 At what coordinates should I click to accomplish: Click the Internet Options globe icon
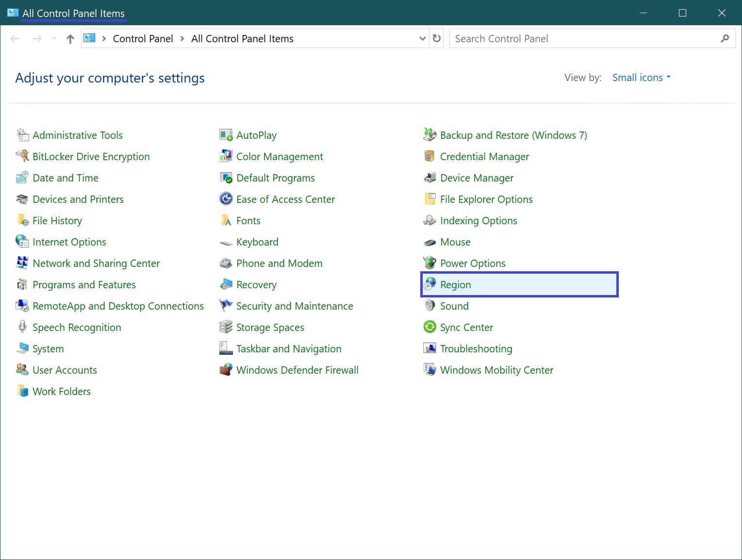point(22,242)
